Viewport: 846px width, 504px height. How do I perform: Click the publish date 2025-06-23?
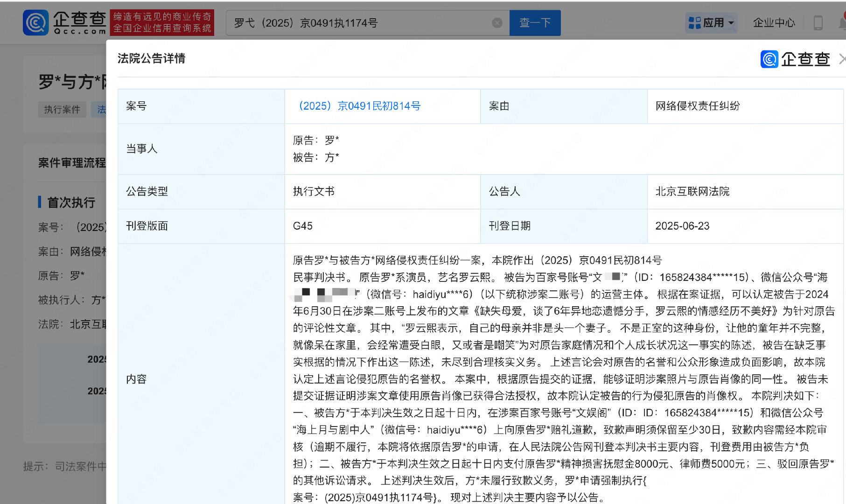(x=682, y=226)
